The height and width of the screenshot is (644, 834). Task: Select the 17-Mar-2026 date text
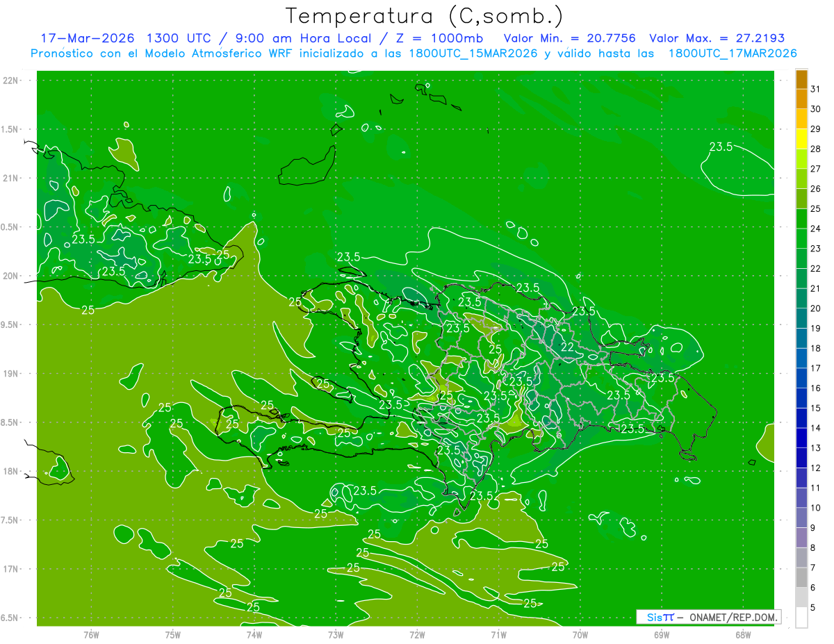click(88, 38)
